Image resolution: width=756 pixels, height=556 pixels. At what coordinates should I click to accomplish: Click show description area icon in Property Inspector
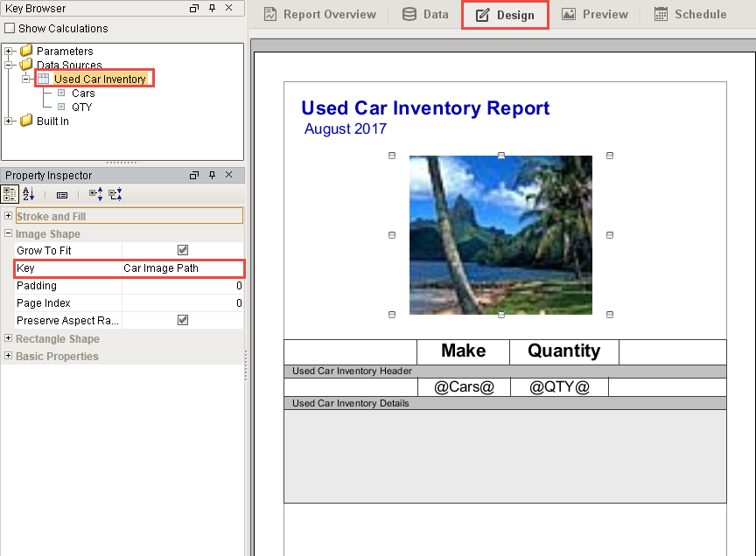tap(62, 195)
